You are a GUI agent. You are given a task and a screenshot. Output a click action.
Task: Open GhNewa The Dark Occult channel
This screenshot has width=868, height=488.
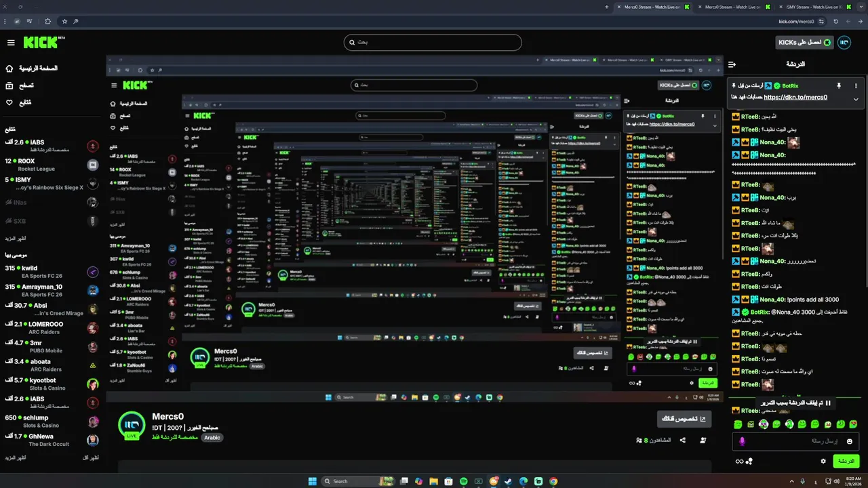pos(51,440)
